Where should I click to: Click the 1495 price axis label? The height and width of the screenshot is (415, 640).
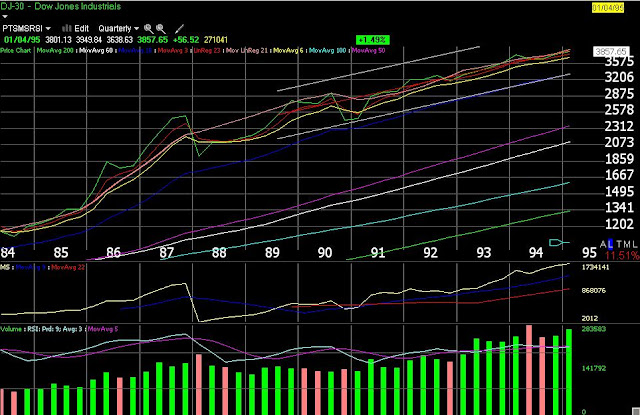point(619,191)
